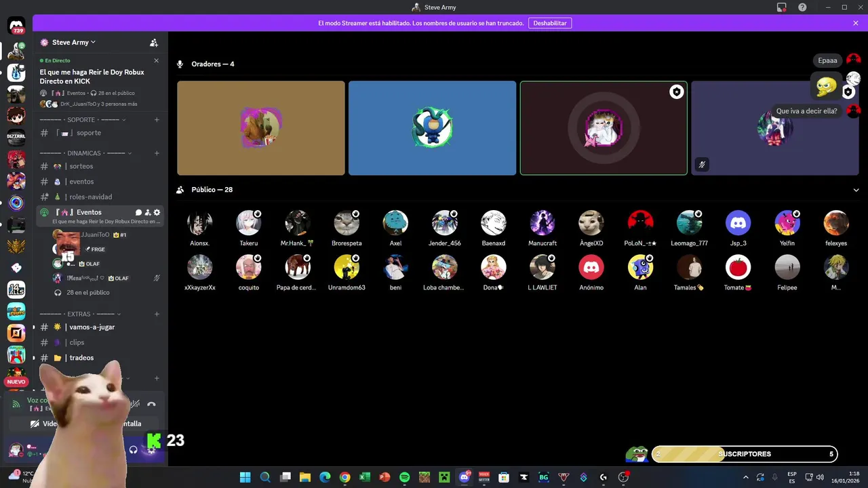Select the brown speaker tile
The width and height of the screenshot is (868, 488).
(261, 128)
